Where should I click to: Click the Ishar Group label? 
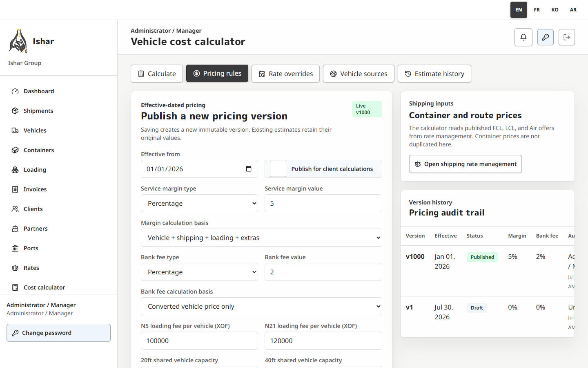coord(24,63)
